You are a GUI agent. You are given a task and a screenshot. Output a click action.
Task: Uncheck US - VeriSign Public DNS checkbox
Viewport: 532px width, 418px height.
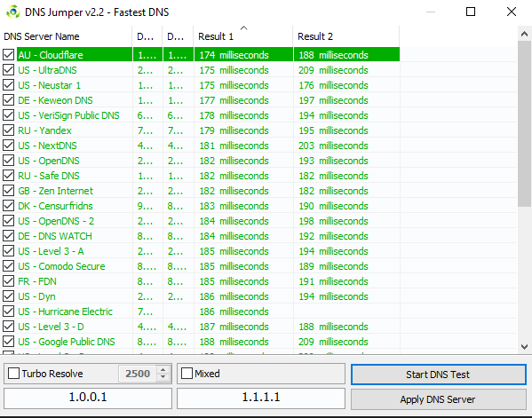(x=9, y=114)
